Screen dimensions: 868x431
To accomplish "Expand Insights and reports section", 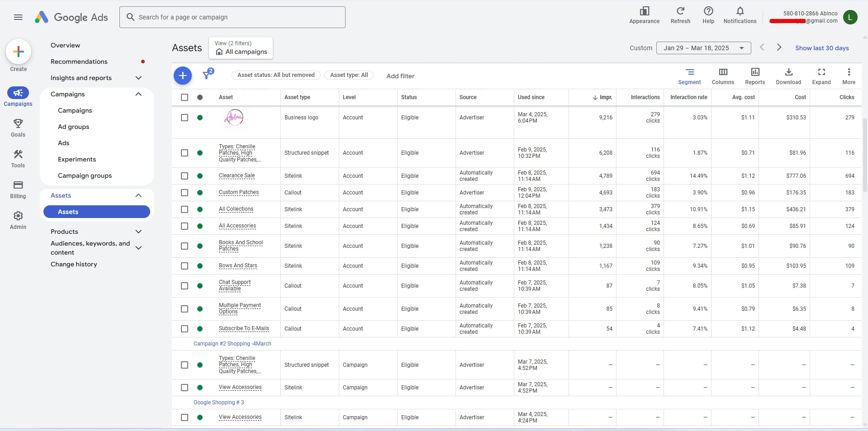I will (138, 78).
